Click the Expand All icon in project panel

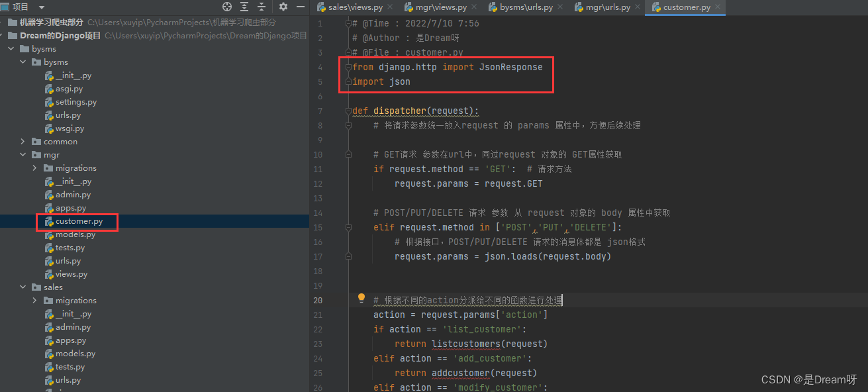[244, 7]
